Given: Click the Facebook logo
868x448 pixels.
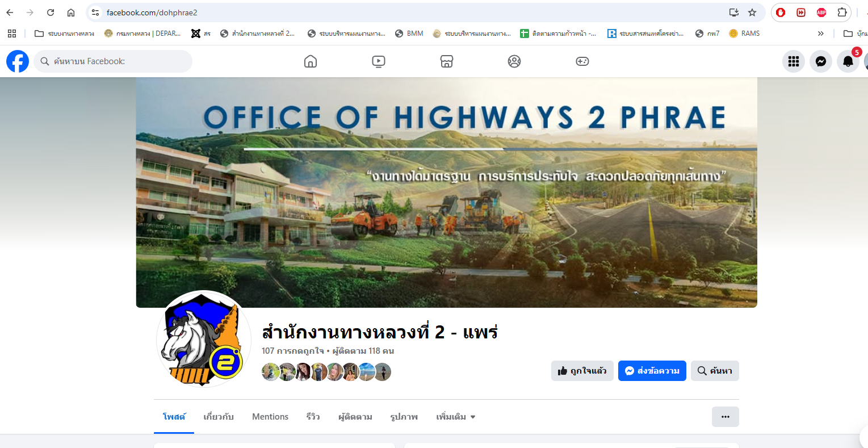Looking at the screenshot, I should tap(18, 61).
